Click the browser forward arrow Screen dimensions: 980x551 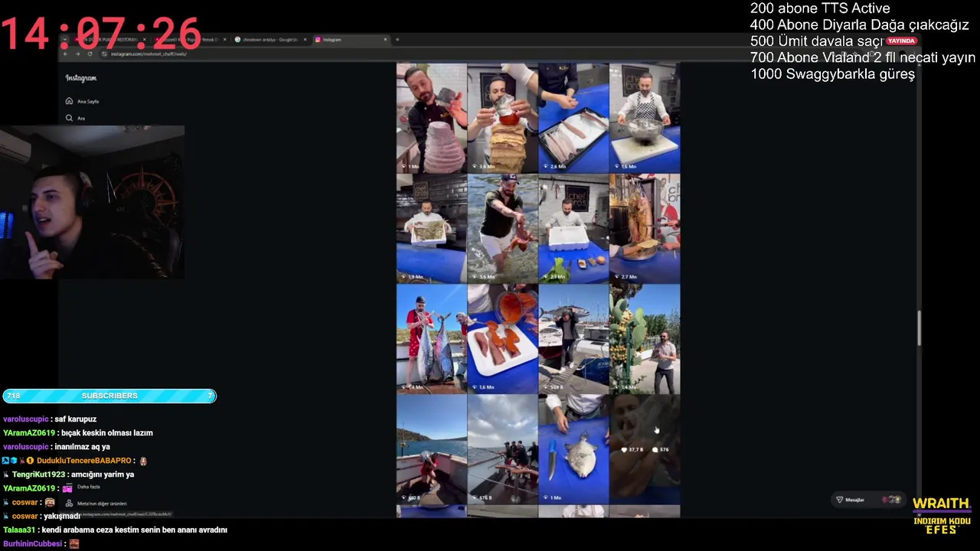click(77, 54)
